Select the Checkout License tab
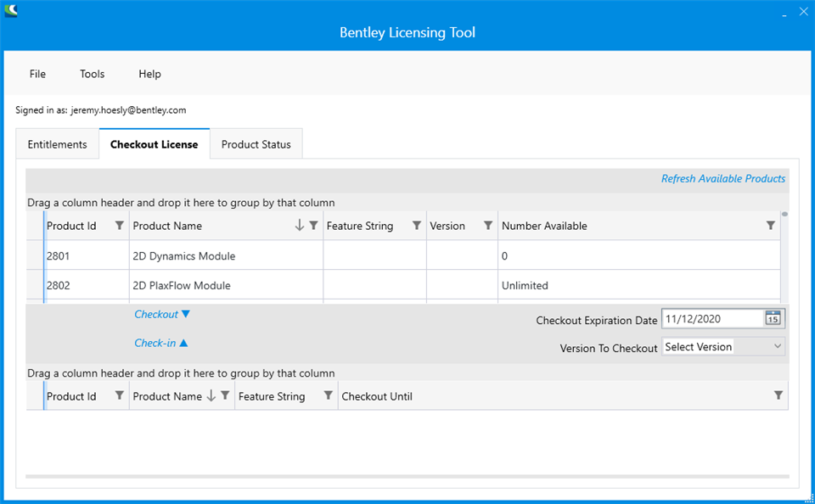Image resolution: width=815 pixels, height=504 pixels. [x=155, y=144]
